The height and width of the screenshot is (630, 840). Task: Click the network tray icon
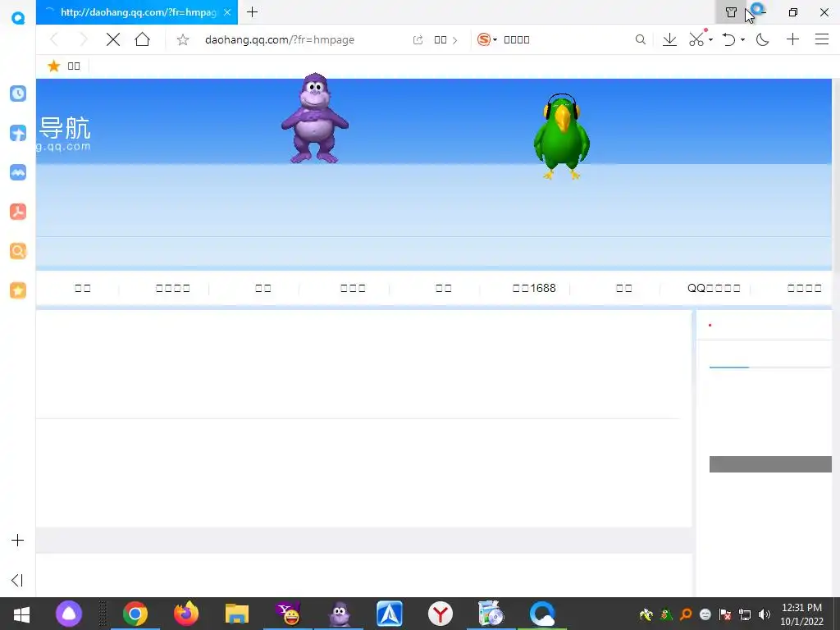tap(745, 614)
